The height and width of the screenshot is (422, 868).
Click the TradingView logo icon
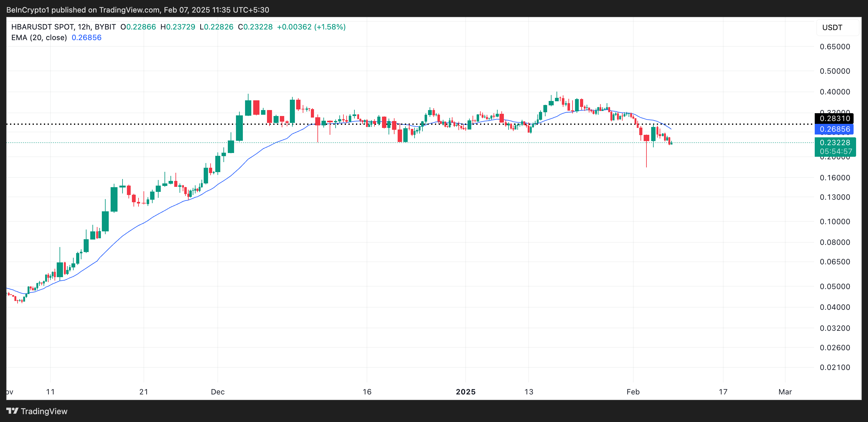[x=12, y=411]
